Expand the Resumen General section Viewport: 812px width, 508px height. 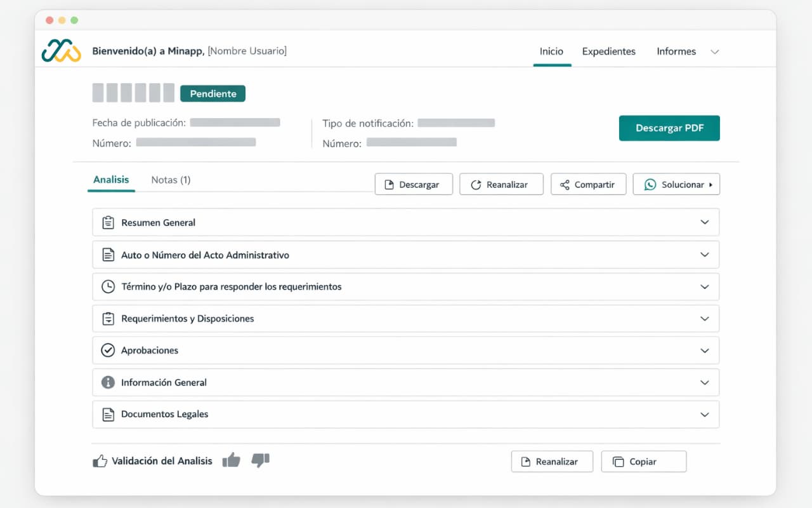coord(704,222)
